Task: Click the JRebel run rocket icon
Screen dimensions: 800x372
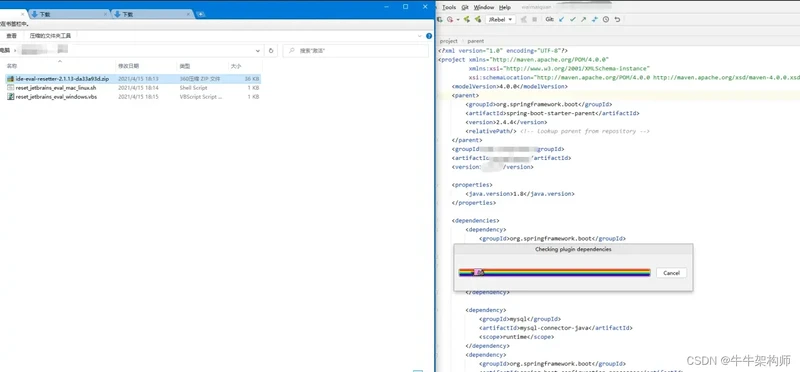Action: click(x=467, y=19)
